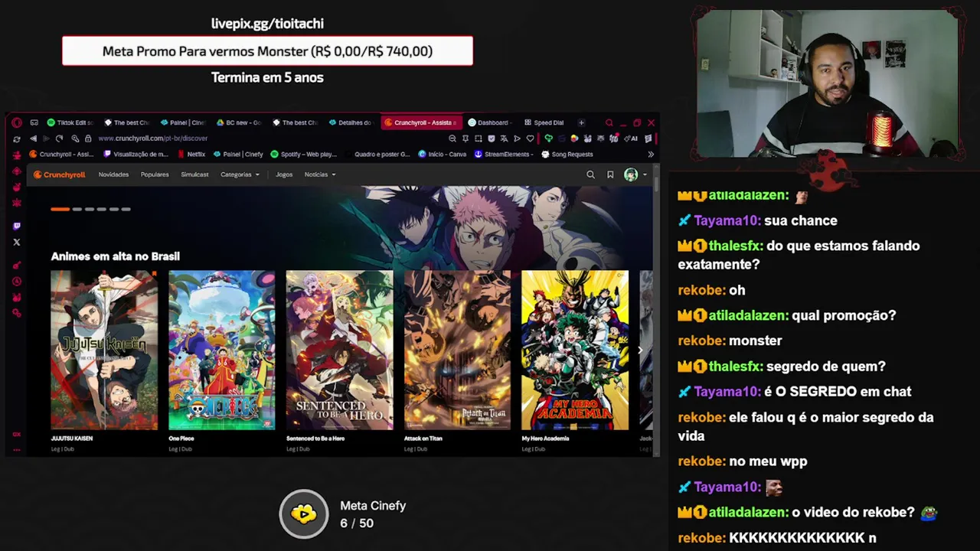The height and width of the screenshot is (551, 980).
Task: Click the livepix.gg/tioitachi text
Action: (x=267, y=24)
